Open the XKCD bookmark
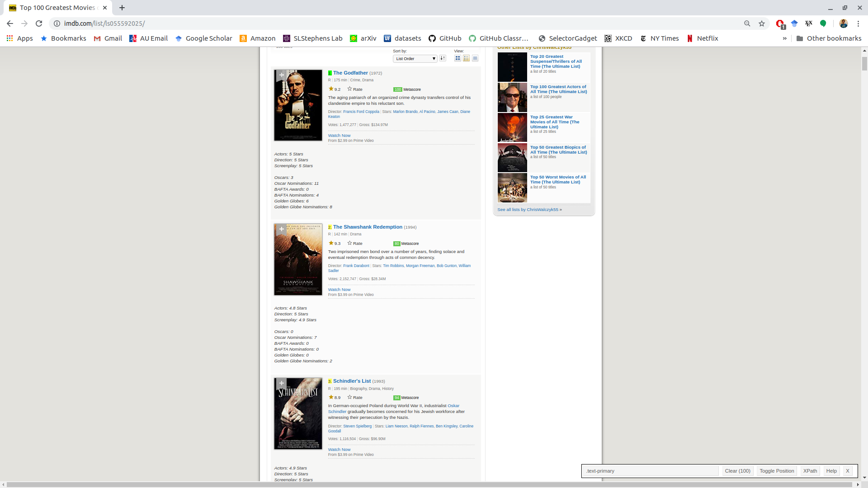868x488 pixels. [618, 38]
